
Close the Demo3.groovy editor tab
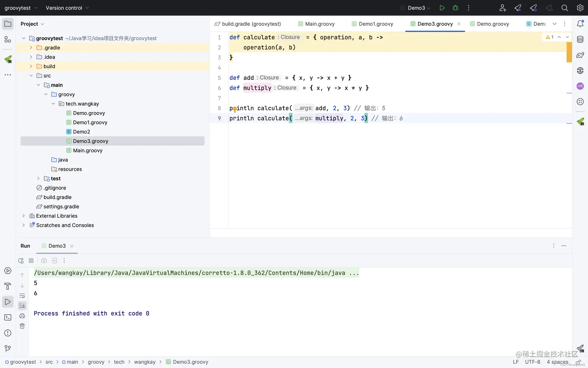459,24
